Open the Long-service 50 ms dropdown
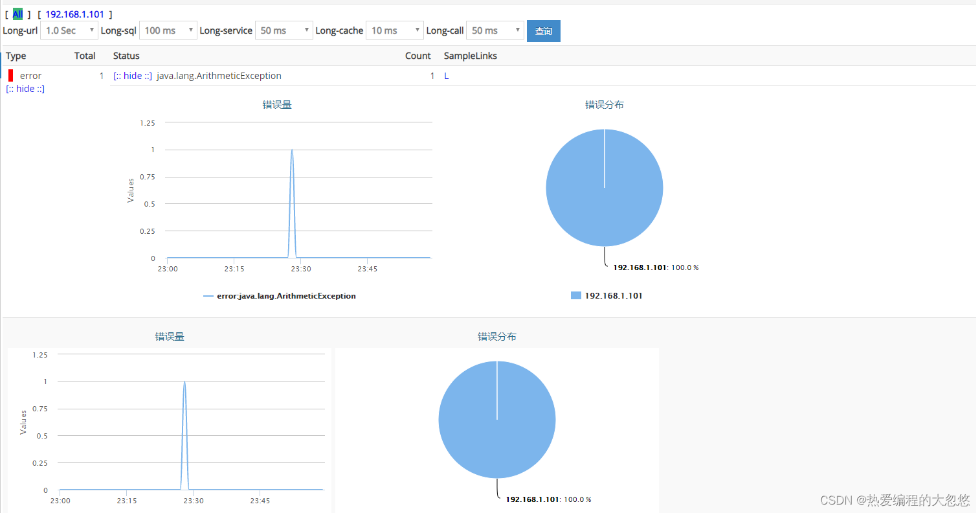 coord(284,30)
